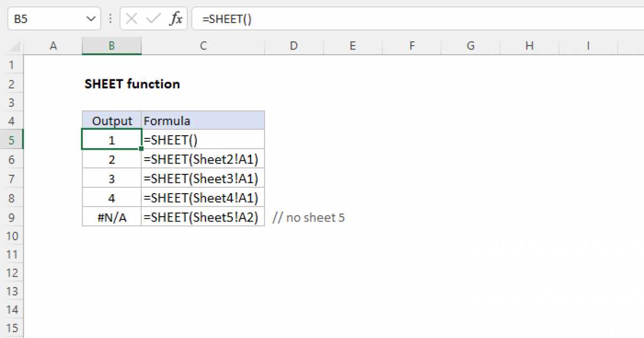Open the Name Box dropdown arrow

[x=90, y=19]
